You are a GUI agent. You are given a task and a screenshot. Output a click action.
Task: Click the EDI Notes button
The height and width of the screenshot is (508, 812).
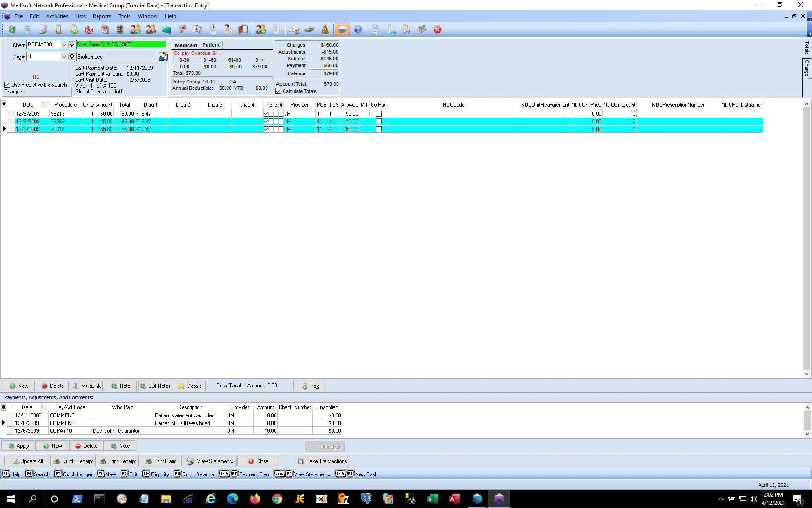tap(155, 386)
